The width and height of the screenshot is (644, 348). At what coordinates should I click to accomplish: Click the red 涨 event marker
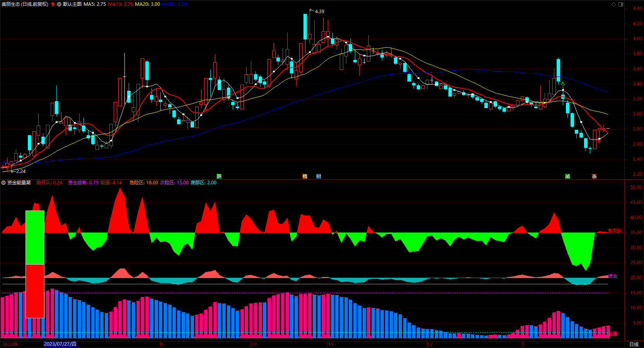click(x=594, y=176)
